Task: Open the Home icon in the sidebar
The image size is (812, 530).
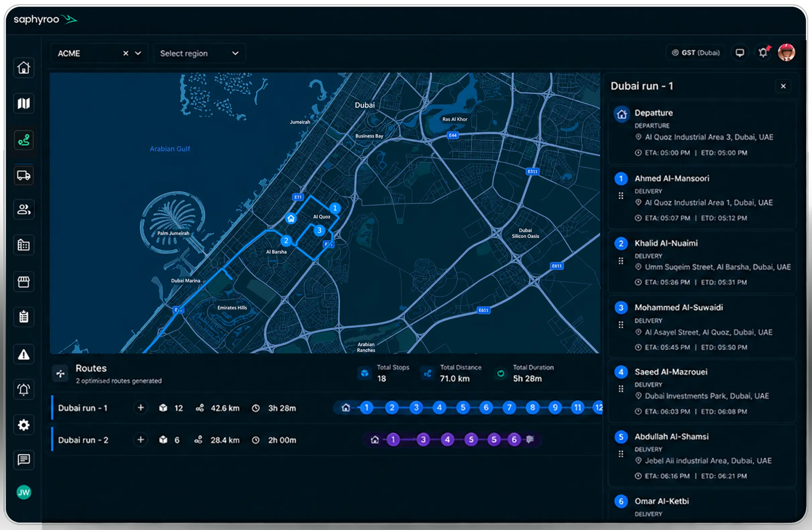Action: [x=23, y=67]
